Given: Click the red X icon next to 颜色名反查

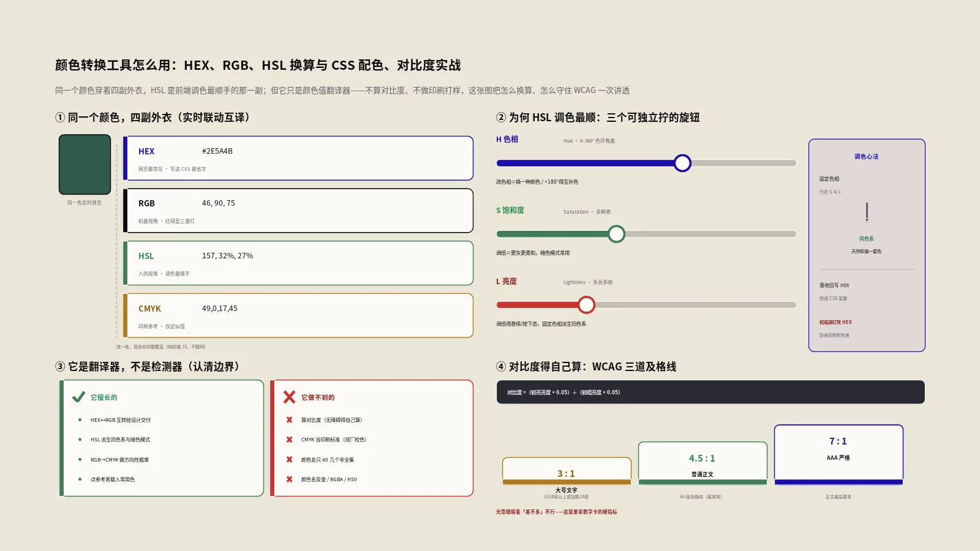Looking at the screenshot, I should pos(289,479).
